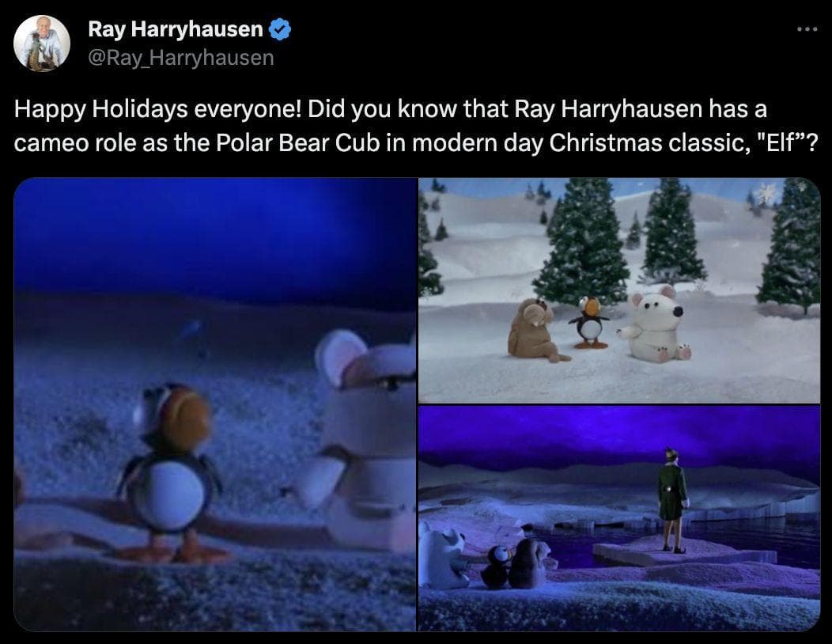Open the more options ellipsis menu
832x644 pixels.
point(807,28)
